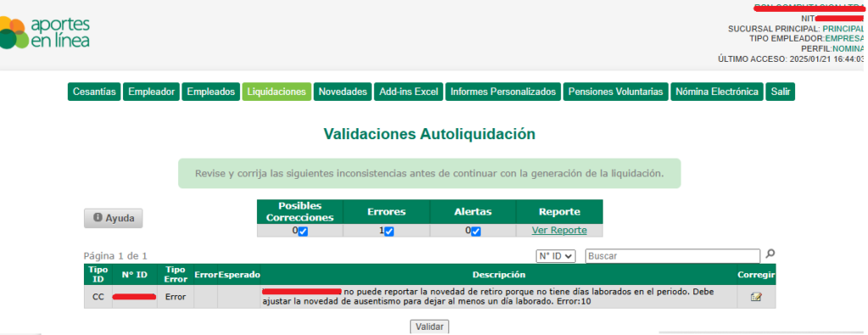Toggle the Alertas checkbox
Image resolution: width=868 pixels, height=335 pixels.
click(x=476, y=232)
